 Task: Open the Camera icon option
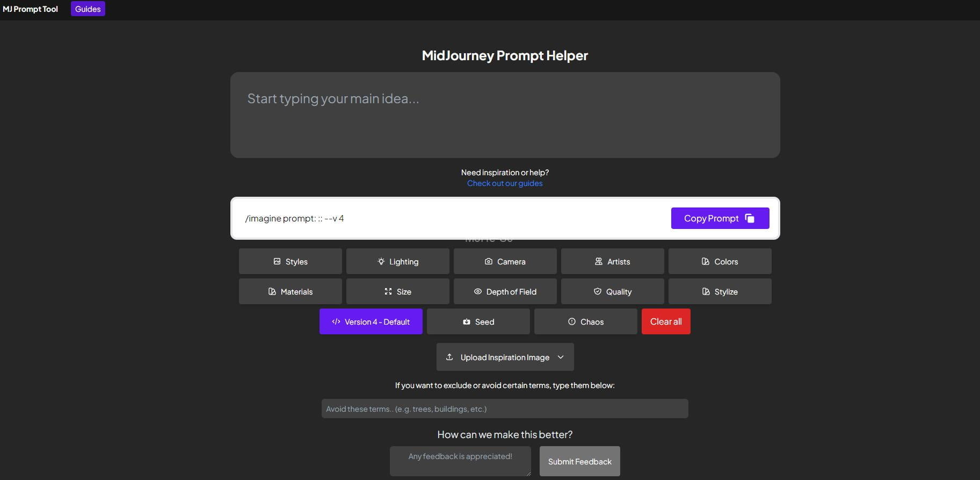coord(505,261)
